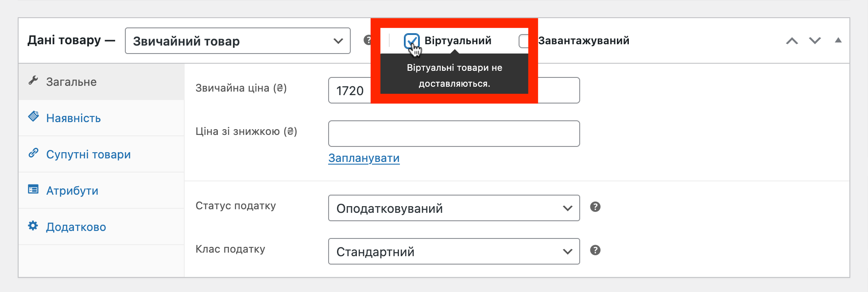868x292 pixels.
Task: Click help icon next to Клас податку
Action: (x=595, y=250)
